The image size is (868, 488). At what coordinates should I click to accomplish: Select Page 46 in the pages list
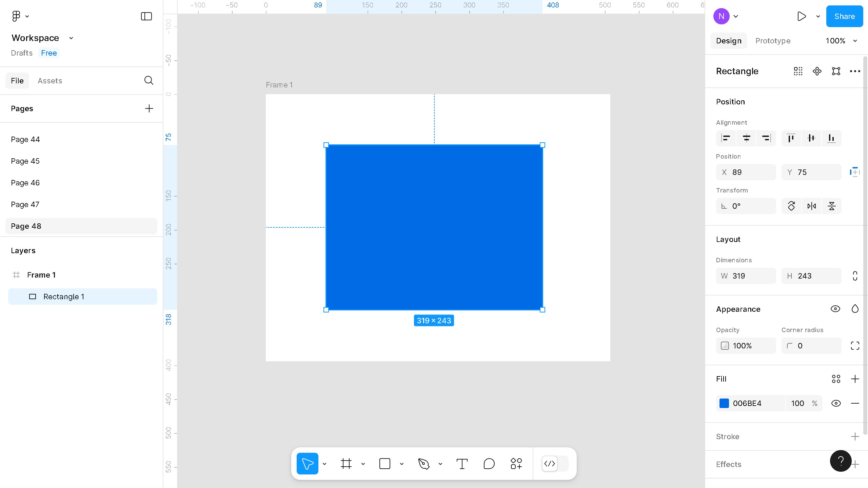(x=25, y=183)
